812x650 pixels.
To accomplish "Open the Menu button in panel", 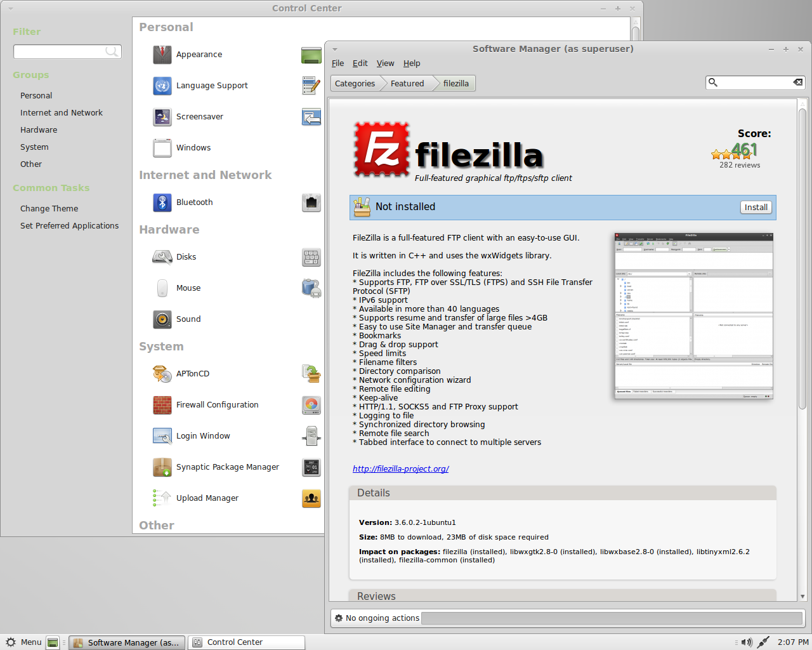I will click(23, 642).
